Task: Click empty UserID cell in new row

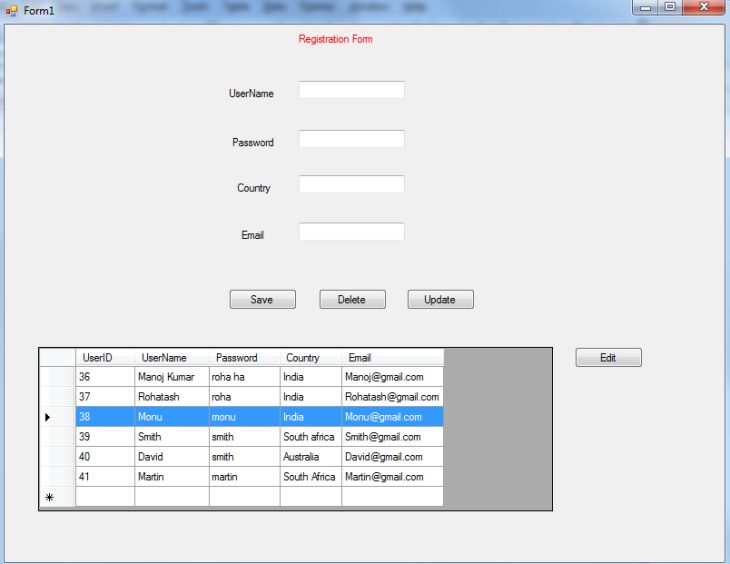Action: click(105, 497)
